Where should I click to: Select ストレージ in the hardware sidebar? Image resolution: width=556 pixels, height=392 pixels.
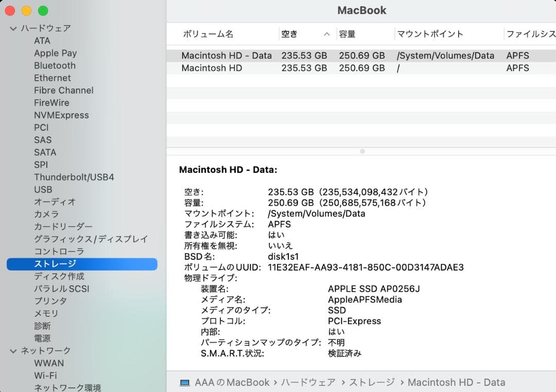(x=55, y=263)
